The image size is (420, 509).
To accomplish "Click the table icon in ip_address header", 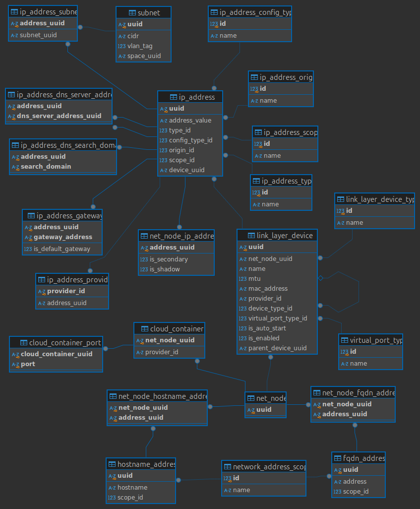I will [x=174, y=97].
